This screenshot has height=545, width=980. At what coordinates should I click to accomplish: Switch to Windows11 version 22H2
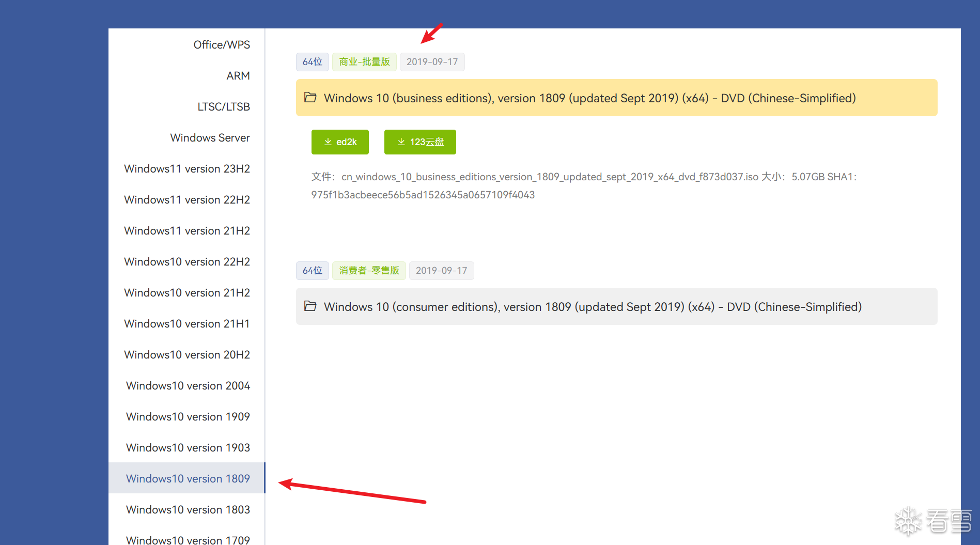point(186,200)
